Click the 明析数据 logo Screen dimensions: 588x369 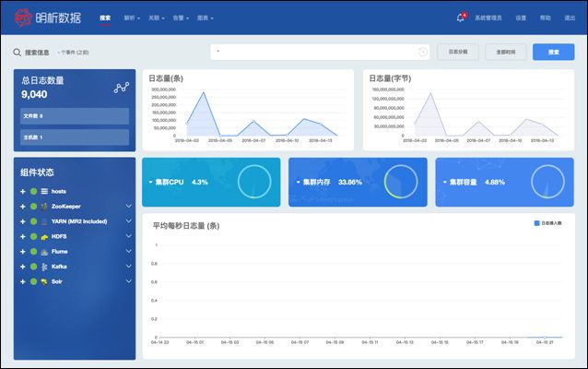48,18
